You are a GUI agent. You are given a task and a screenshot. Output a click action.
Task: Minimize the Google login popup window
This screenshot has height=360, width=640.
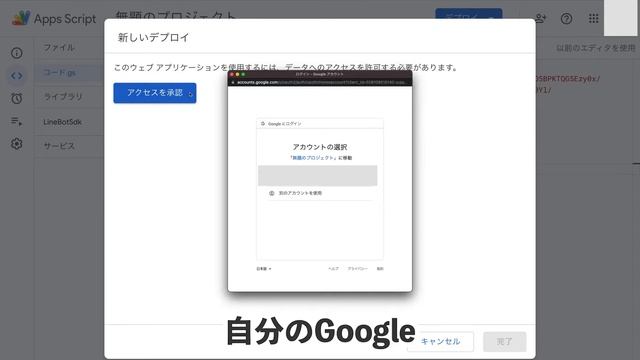(238, 75)
